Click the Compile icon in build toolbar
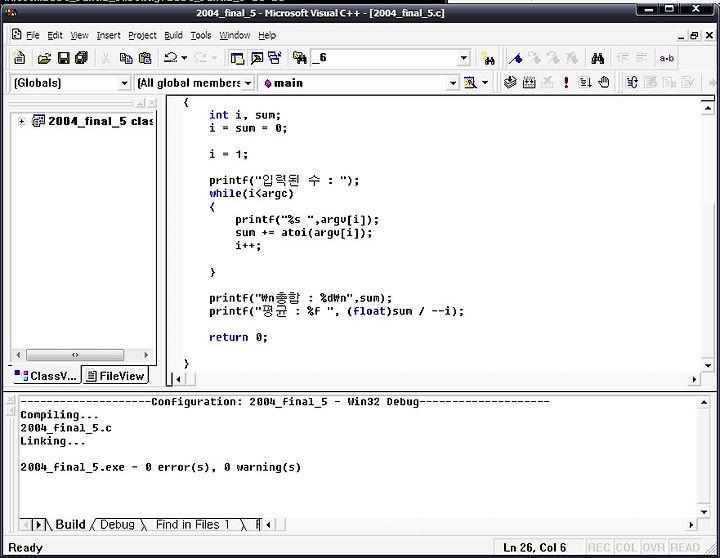The image size is (720, 558). [x=510, y=83]
